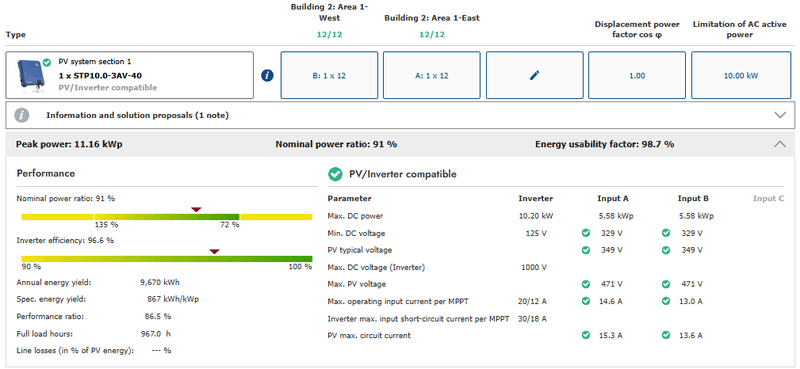The width and height of the screenshot is (800, 369).
Task: Click the 72 % scale label
Action: coord(229,225)
